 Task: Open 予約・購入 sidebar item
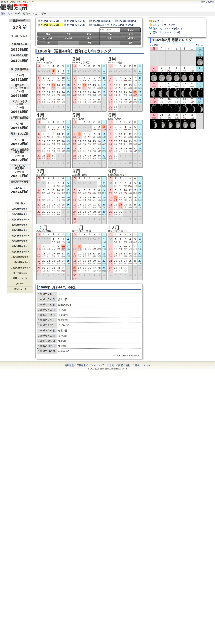(x=20, y=203)
